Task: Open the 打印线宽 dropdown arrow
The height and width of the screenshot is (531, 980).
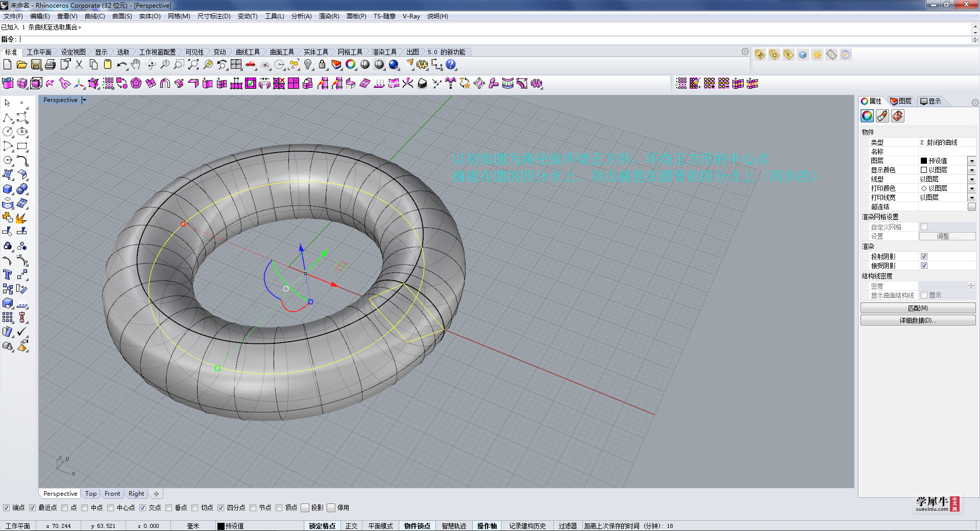Action: pos(972,197)
